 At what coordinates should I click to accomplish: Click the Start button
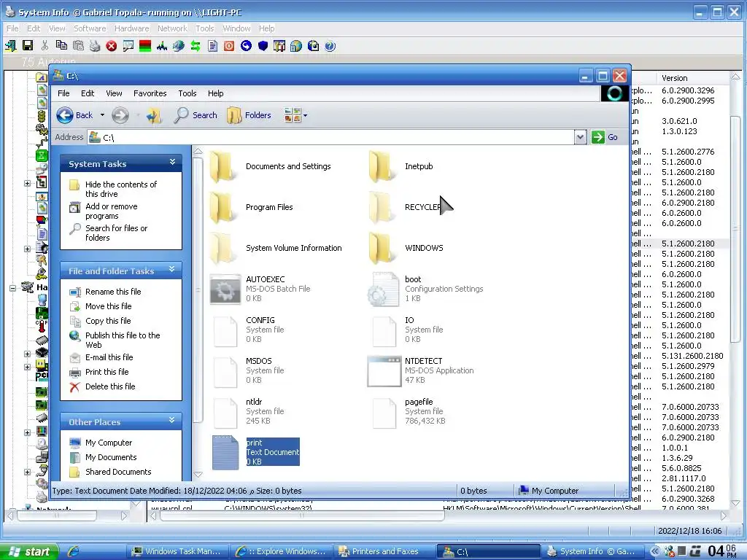[29, 551]
